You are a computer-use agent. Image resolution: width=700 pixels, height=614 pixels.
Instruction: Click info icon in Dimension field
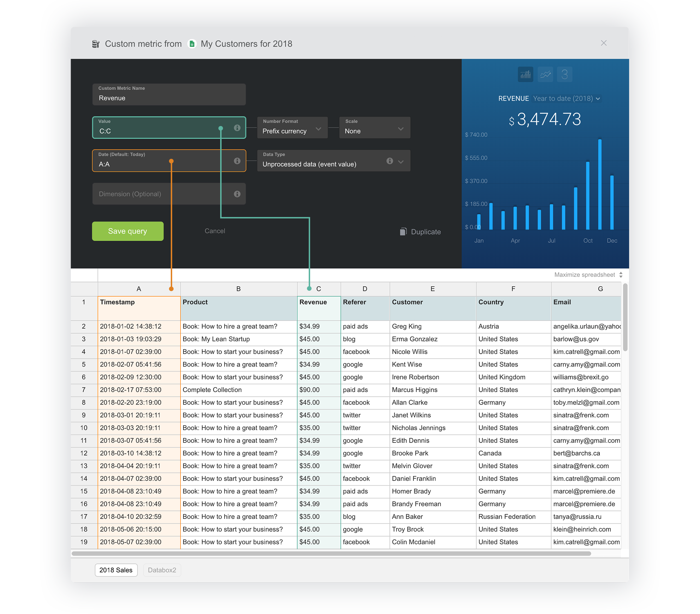[237, 194]
